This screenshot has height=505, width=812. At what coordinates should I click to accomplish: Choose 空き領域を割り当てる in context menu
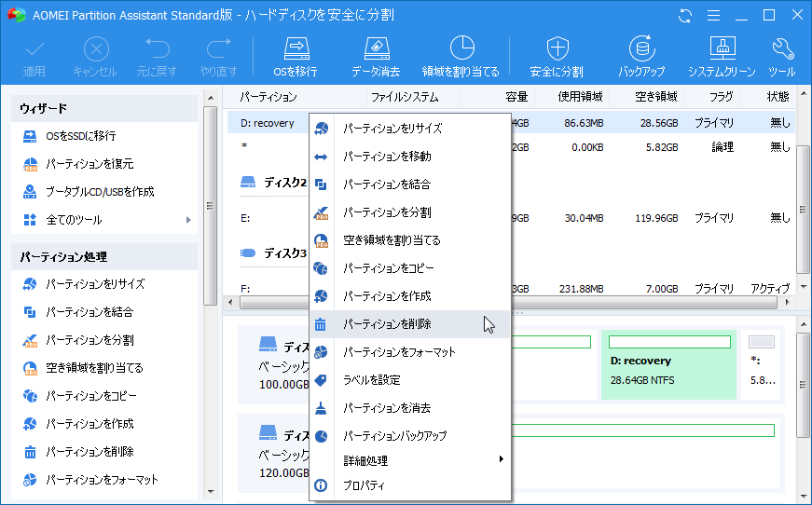click(410, 240)
